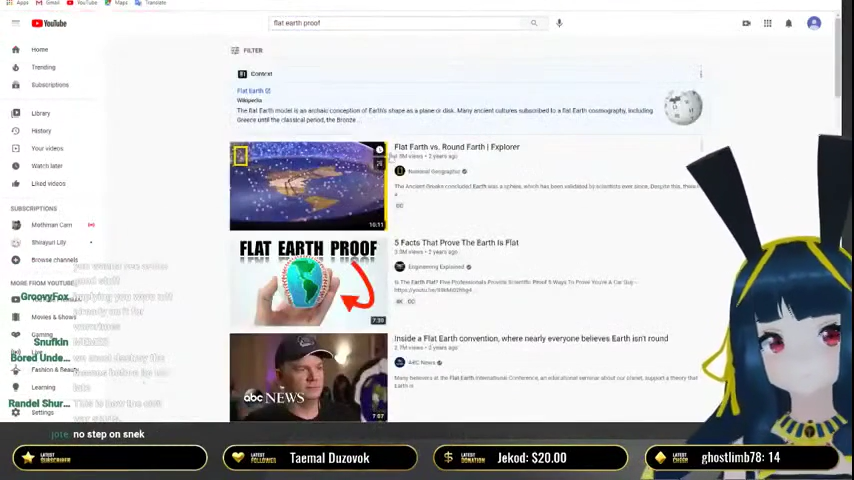The image size is (854, 480).
Task: Open the Gmail bookmark
Action: tap(48, 3)
